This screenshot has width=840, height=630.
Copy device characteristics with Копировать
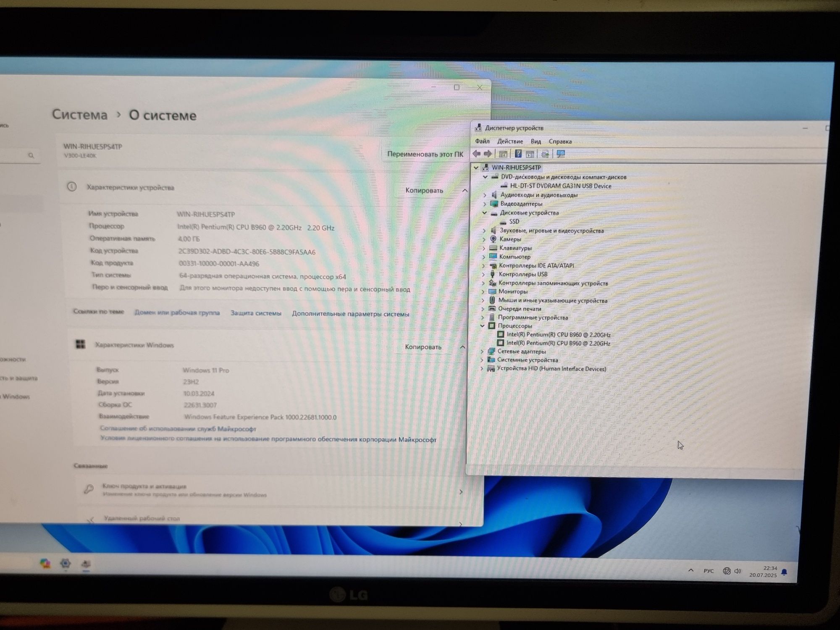pos(424,191)
